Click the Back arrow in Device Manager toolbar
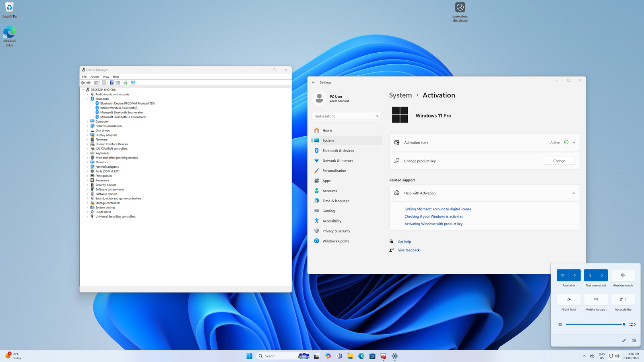This screenshot has width=644, height=362. pyautogui.click(x=83, y=82)
